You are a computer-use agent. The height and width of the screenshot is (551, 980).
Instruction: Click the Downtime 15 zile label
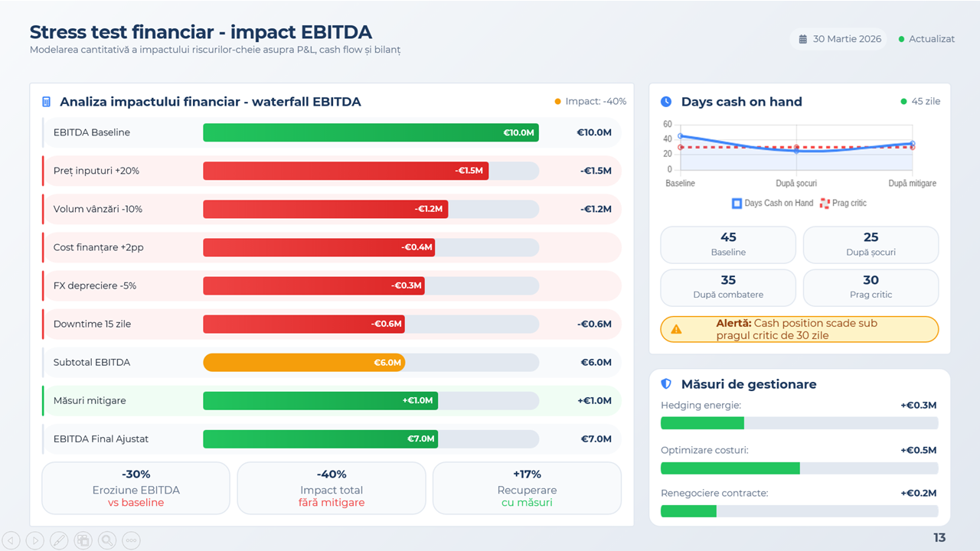[92, 324]
